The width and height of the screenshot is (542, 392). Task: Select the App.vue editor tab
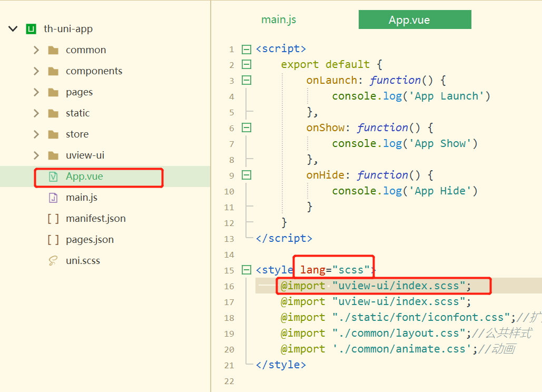[x=415, y=19]
